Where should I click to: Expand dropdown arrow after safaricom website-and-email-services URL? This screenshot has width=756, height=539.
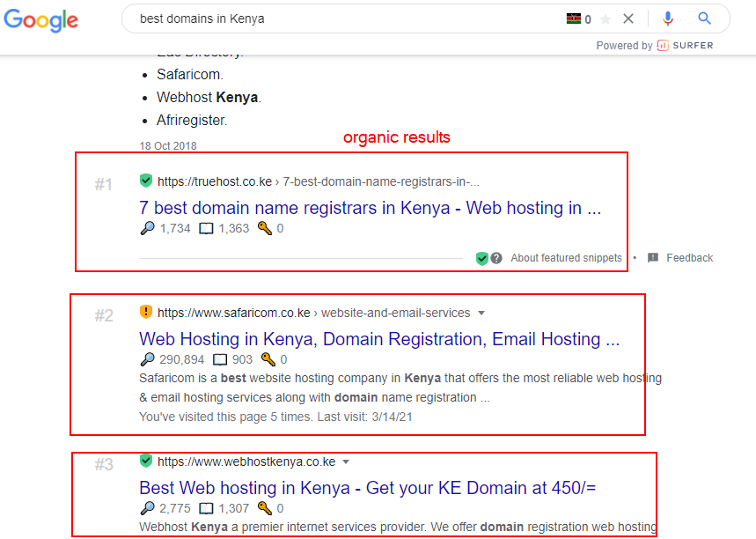pyautogui.click(x=481, y=314)
